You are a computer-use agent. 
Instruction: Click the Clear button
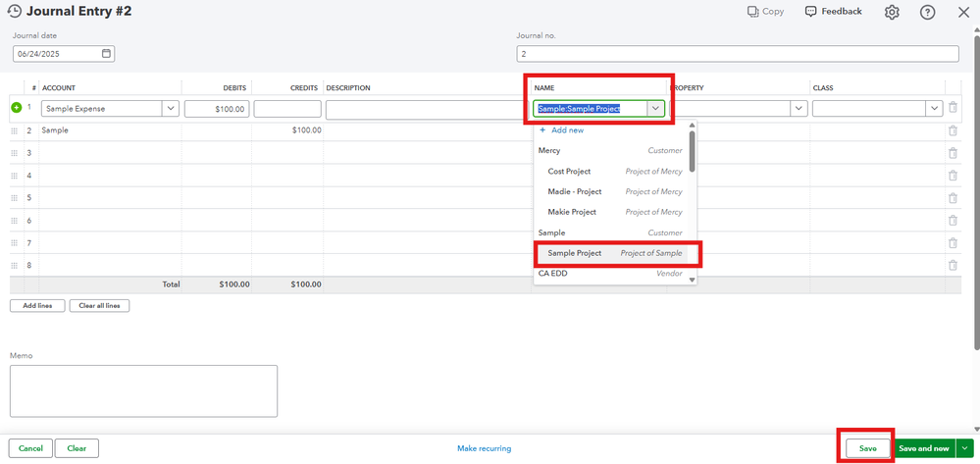pyautogui.click(x=77, y=448)
